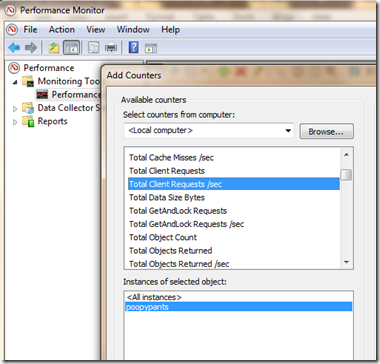Image resolution: width=380 pixels, height=364 pixels.
Task: Click the MMC document icon beside File
Action: [x=12, y=30]
